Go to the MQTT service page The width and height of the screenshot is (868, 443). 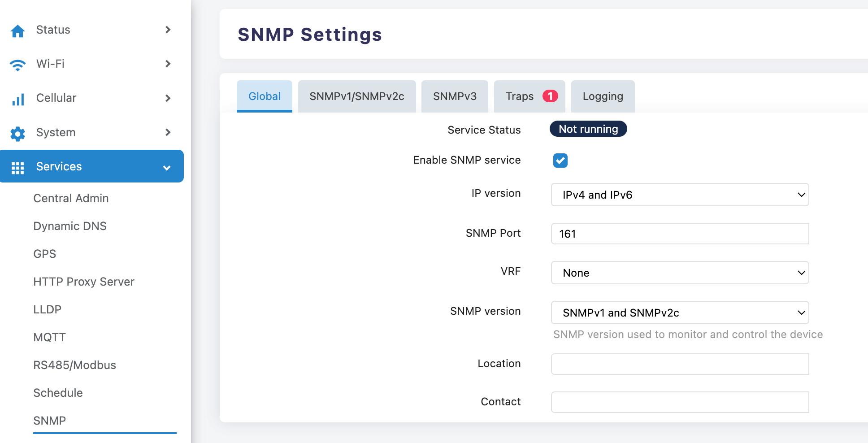click(x=50, y=337)
